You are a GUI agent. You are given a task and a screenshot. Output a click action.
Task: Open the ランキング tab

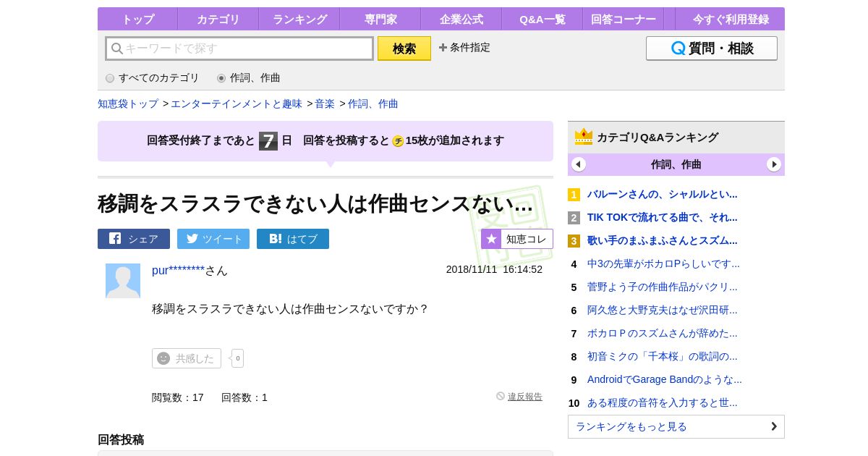pos(299,19)
